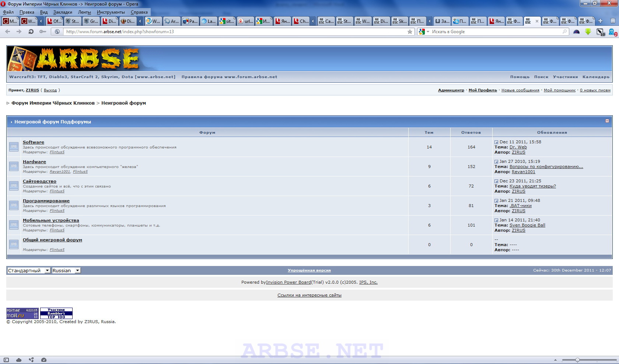Open Opera Link cloud icon in status bar
The height and width of the screenshot is (364, 619).
coord(19,360)
